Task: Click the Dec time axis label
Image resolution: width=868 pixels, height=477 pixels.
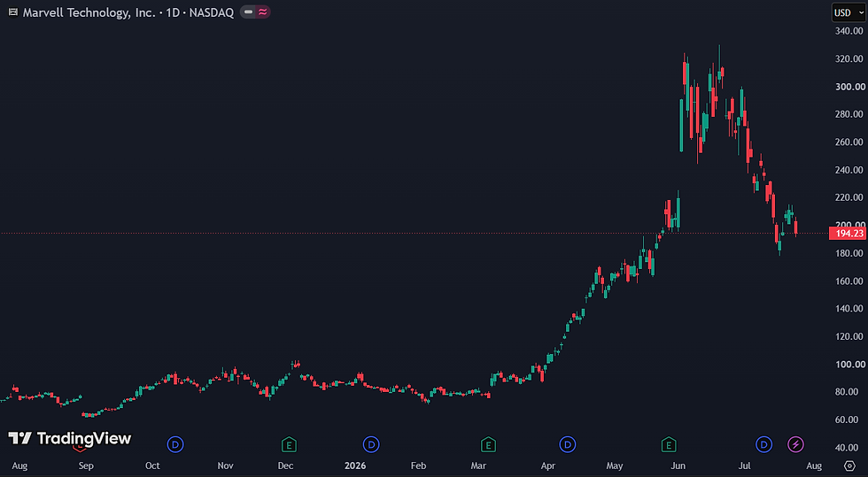Action: tap(285, 465)
